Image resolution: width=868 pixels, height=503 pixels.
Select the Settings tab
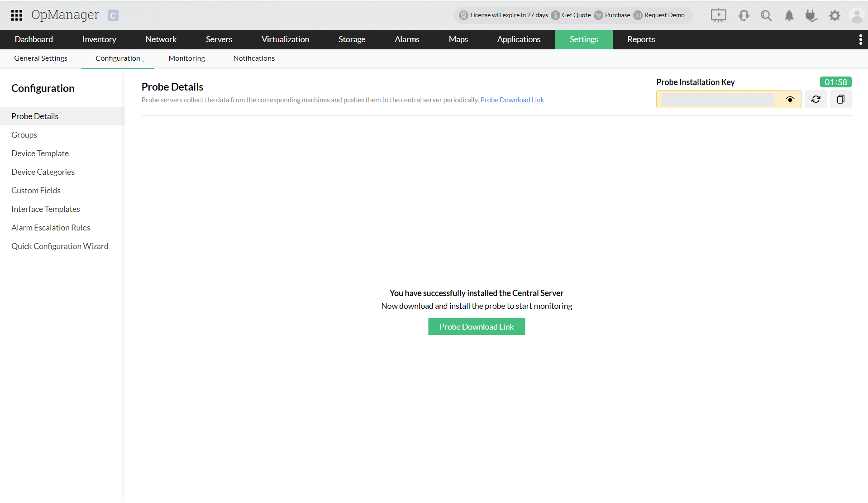(584, 39)
